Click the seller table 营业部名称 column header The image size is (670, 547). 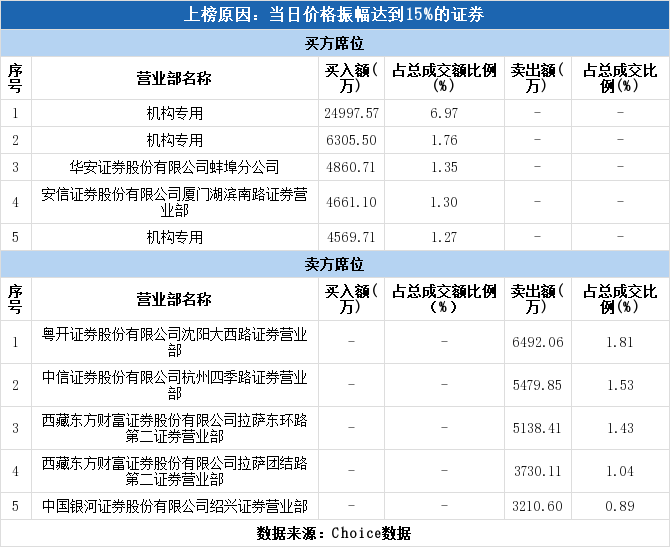174,299
